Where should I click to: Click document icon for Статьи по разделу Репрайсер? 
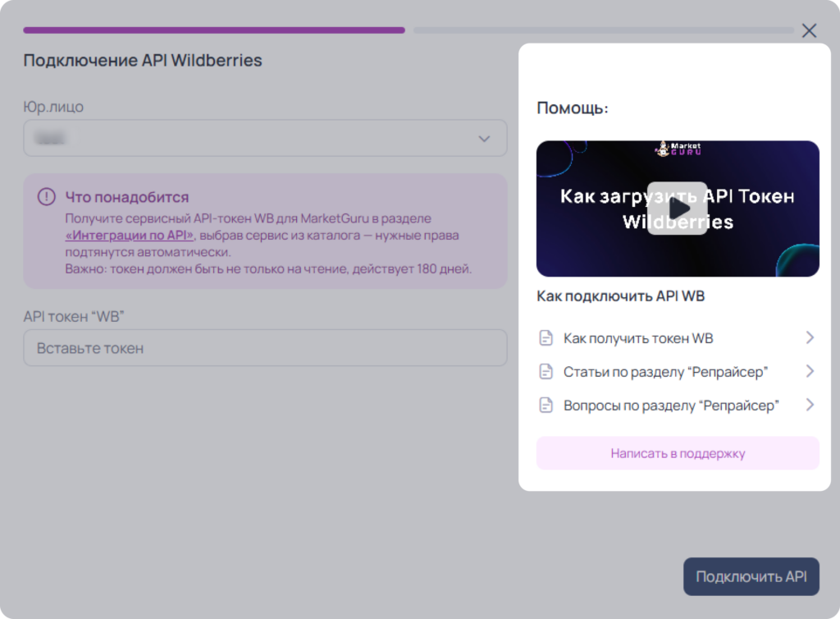click(546, 371)
